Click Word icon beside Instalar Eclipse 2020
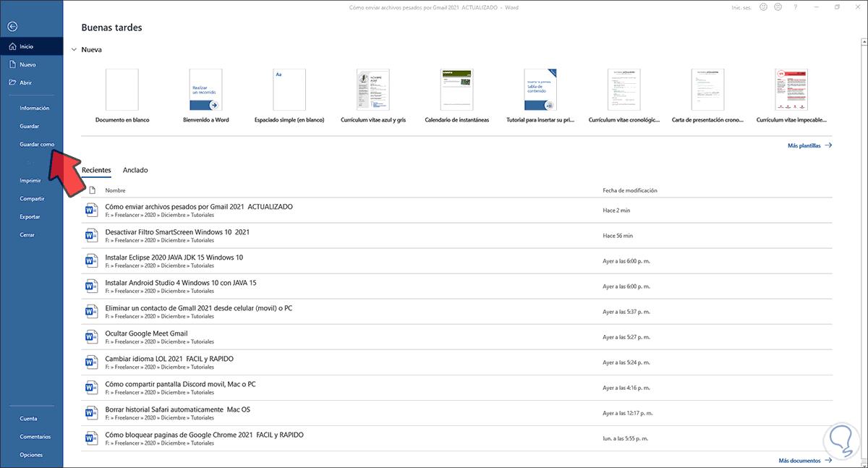 click(91, 260)
